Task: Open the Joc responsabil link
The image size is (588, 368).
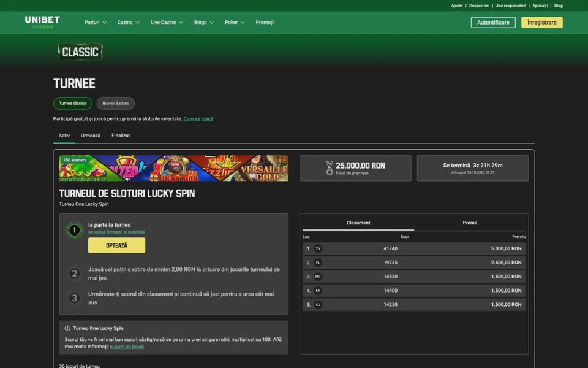Action: point(511,6)
